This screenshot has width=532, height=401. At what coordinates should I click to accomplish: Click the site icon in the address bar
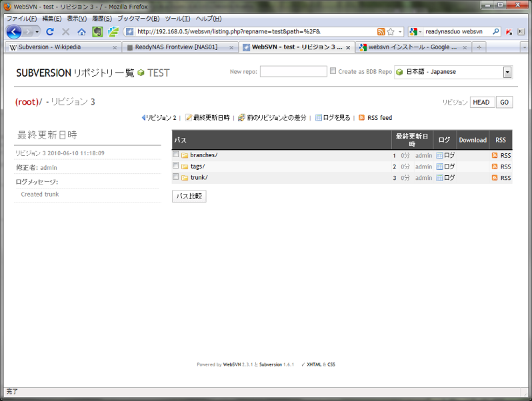(129, 32)
